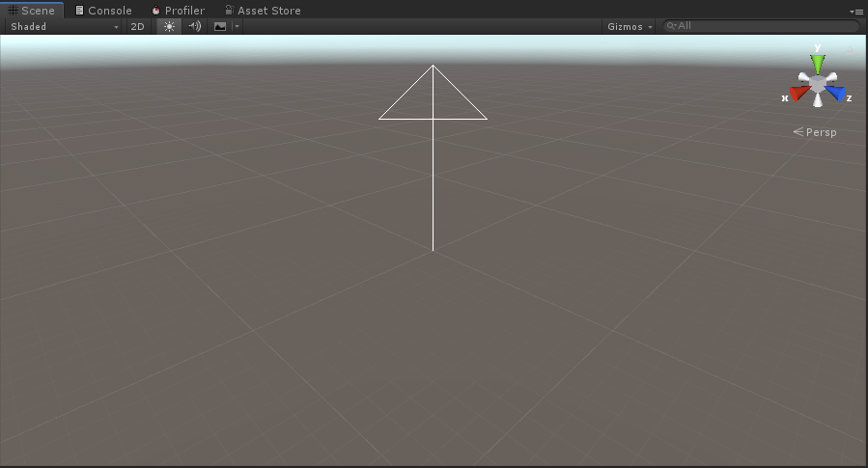The height and width of the screenshot is (468, 868).
Task: Click the upper-left white gizmo cone
Action: tap(803, 78)
